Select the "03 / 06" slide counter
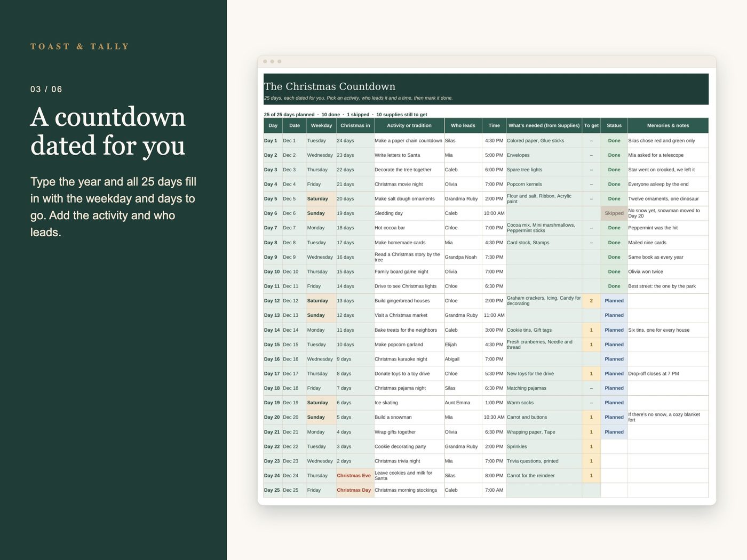Image resolution: width=747 pixels, height=560 pixels. 46,89
